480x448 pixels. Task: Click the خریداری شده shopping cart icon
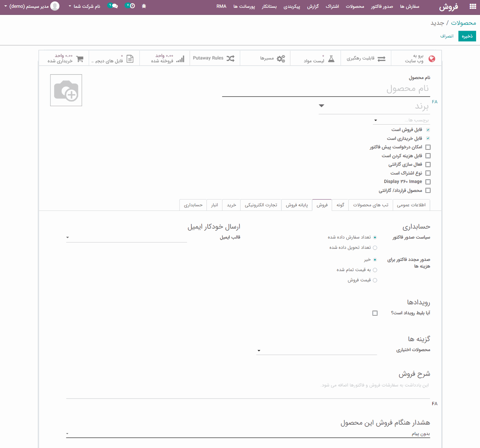pyautogui.click(x=80, y=59)
